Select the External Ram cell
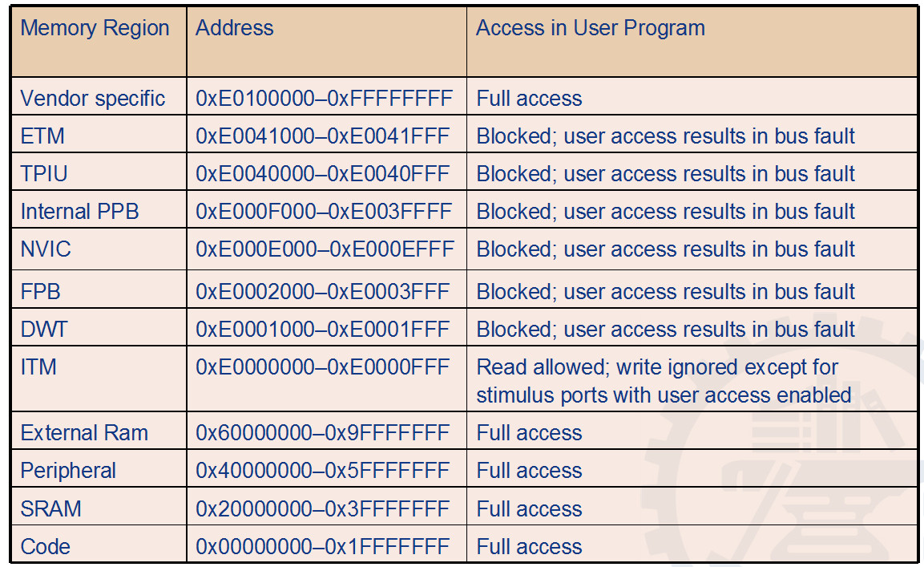 click(x=84, y=433)
